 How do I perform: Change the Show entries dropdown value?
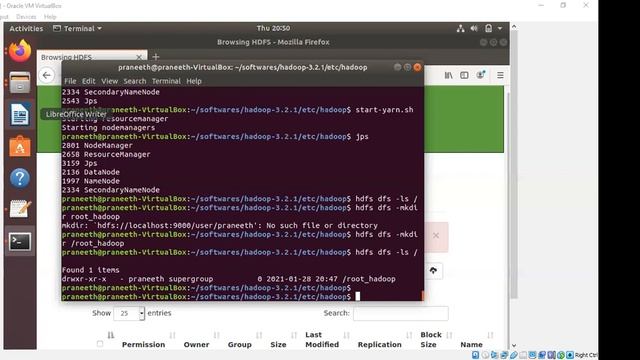[129, 313]
